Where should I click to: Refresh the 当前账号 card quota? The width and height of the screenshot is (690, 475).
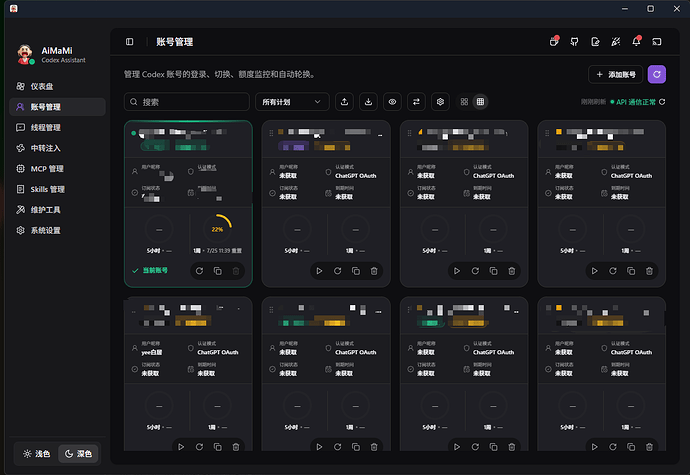coord(199,271)
